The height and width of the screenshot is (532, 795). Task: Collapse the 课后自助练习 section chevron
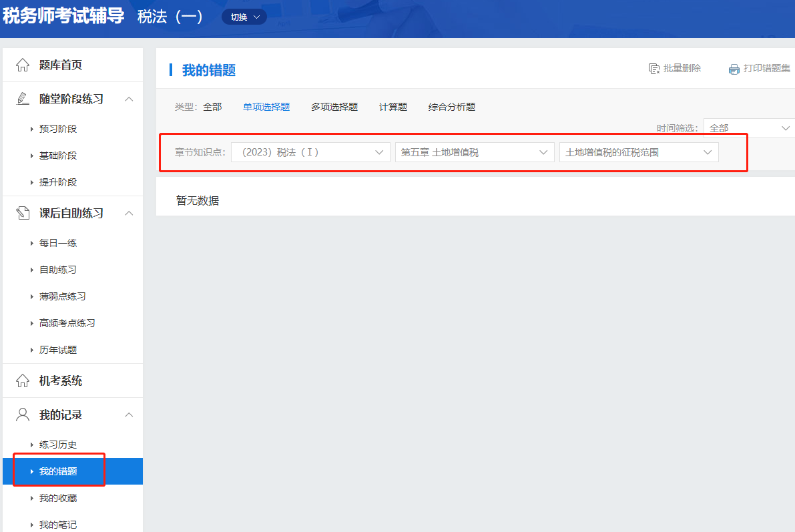pos(129,213)
